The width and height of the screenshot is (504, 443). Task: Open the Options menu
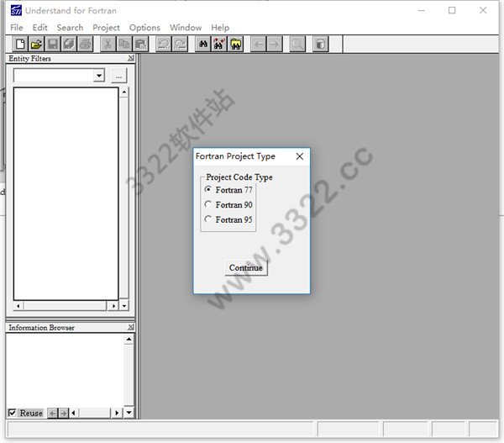click(x=144, y=28)
